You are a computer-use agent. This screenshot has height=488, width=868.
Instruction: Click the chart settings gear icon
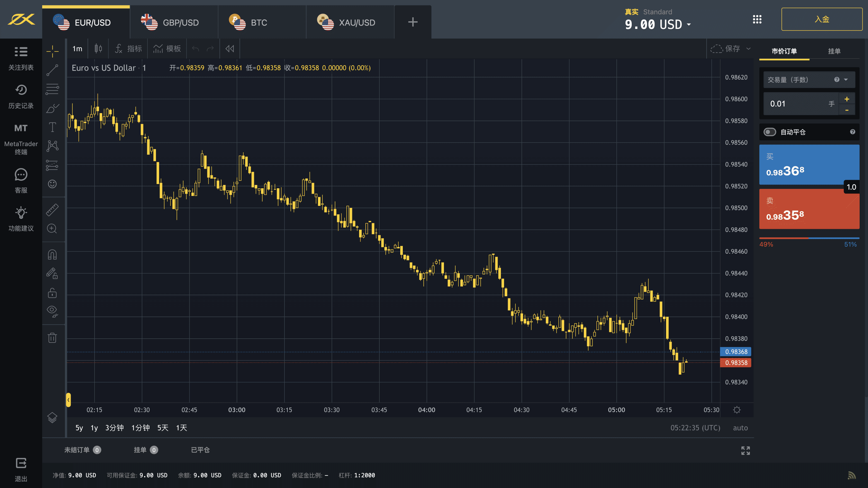click(x=737, y=410)
